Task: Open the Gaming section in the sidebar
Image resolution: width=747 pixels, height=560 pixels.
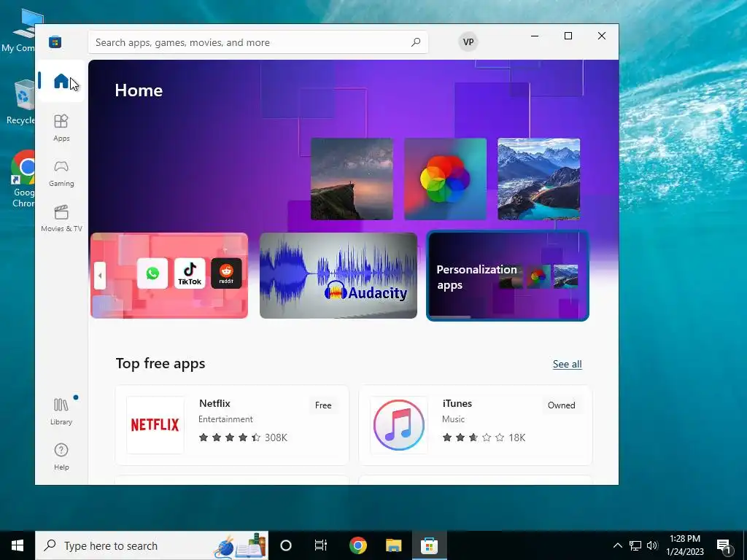Action: point(61,174)
